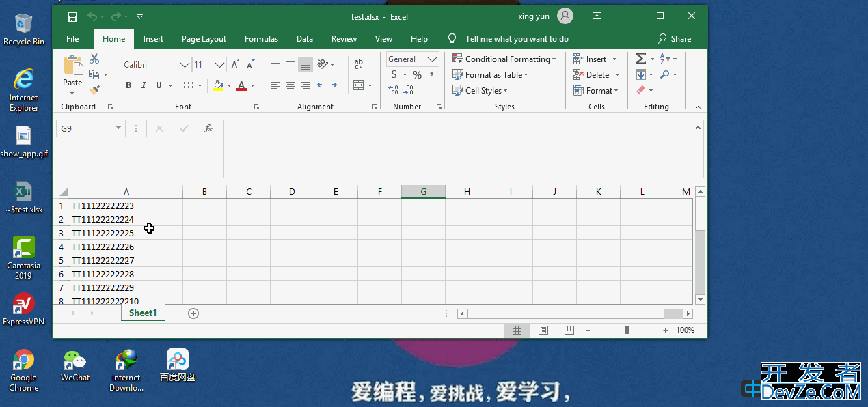This screenshot has width=868, height=407.
Task: Toggle the active Bottom Align button
Action: (306, 64)
